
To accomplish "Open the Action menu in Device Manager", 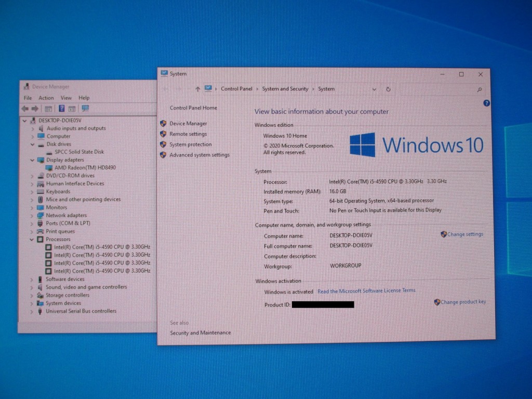I will coord(46,98).
